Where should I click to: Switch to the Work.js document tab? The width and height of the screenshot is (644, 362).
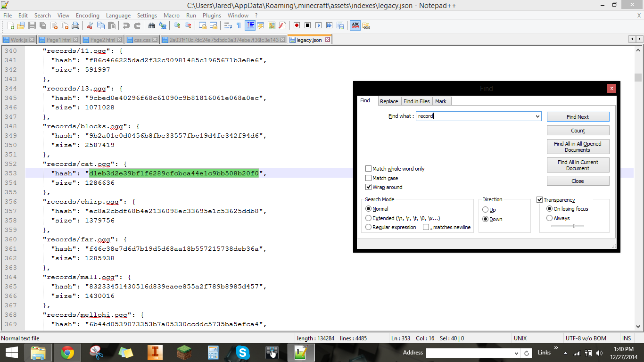coord(19,40)
